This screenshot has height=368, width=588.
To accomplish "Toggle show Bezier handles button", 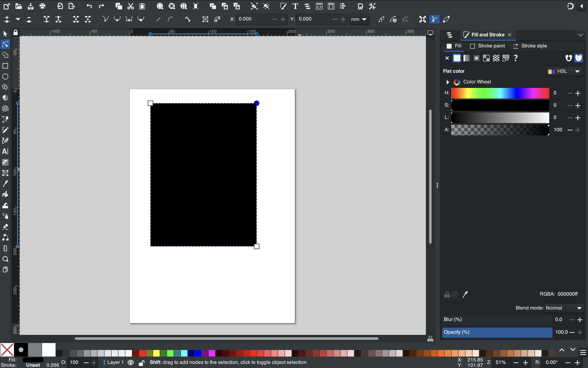I will (x=434, y=19).
